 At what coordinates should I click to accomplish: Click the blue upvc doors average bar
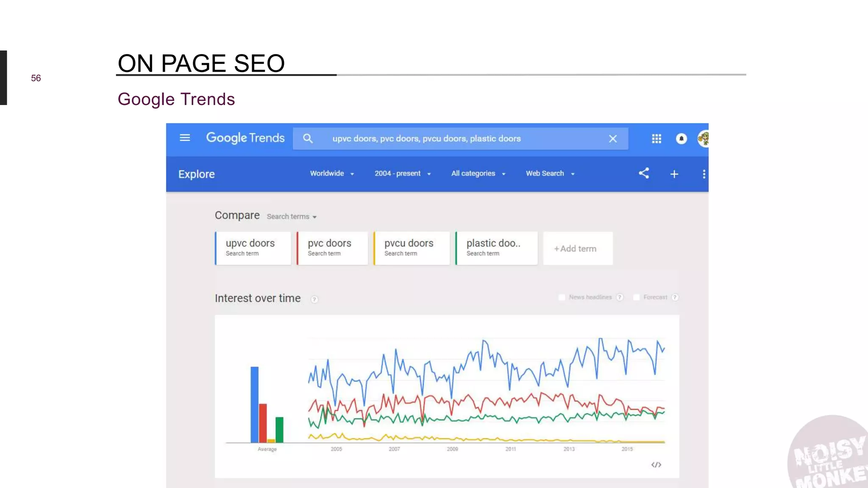(254, 405)
